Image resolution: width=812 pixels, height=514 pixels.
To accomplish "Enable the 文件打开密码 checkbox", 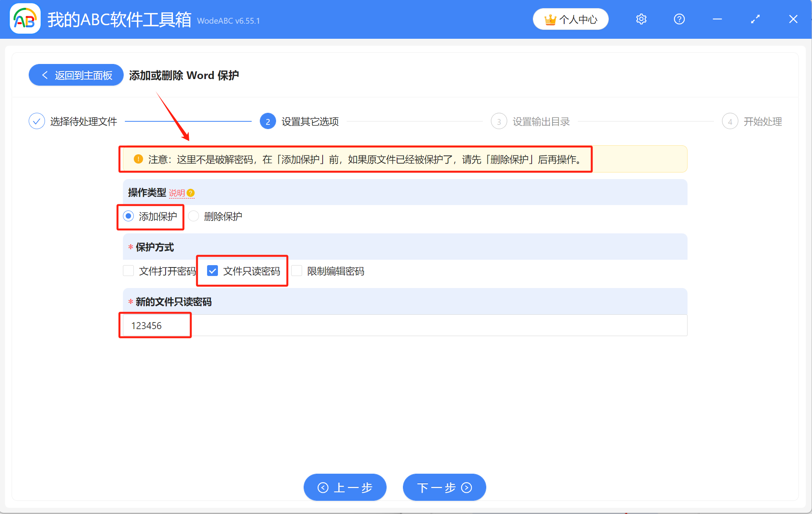I will click(x=128, y=271).
